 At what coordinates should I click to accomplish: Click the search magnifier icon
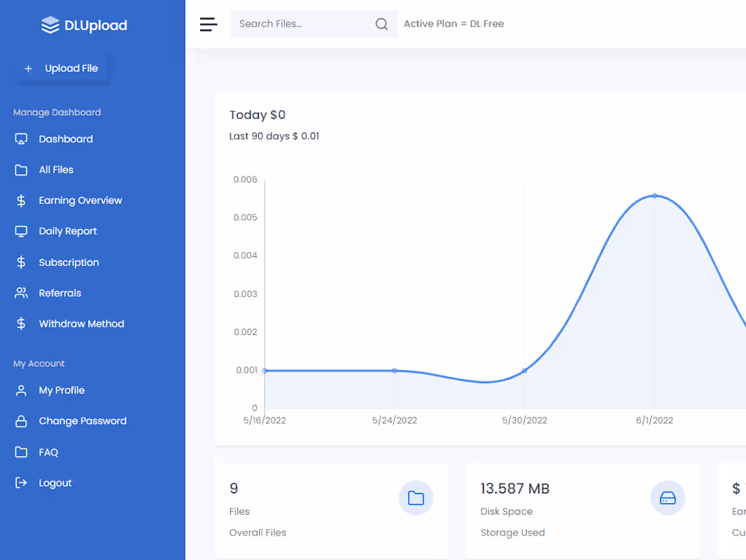click(381, 24)
